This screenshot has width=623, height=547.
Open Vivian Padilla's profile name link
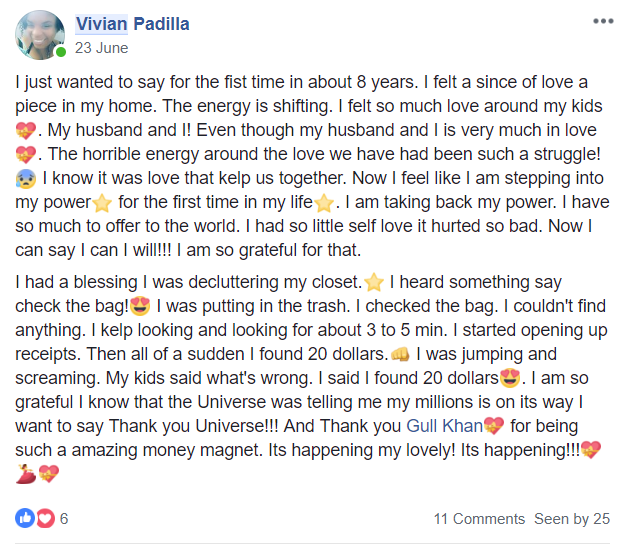click(133, 24)
